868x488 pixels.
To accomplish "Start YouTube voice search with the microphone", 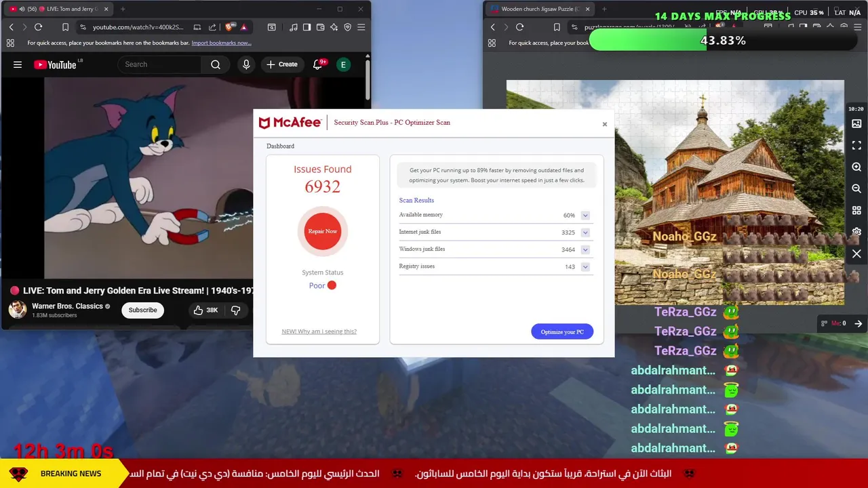I will 246,64.
